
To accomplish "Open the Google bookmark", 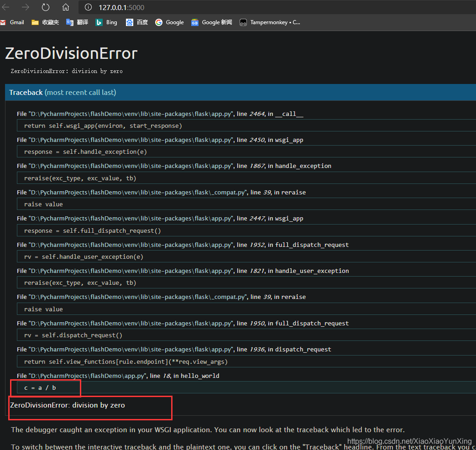I will pyautogui.click(x=169, y=22).
